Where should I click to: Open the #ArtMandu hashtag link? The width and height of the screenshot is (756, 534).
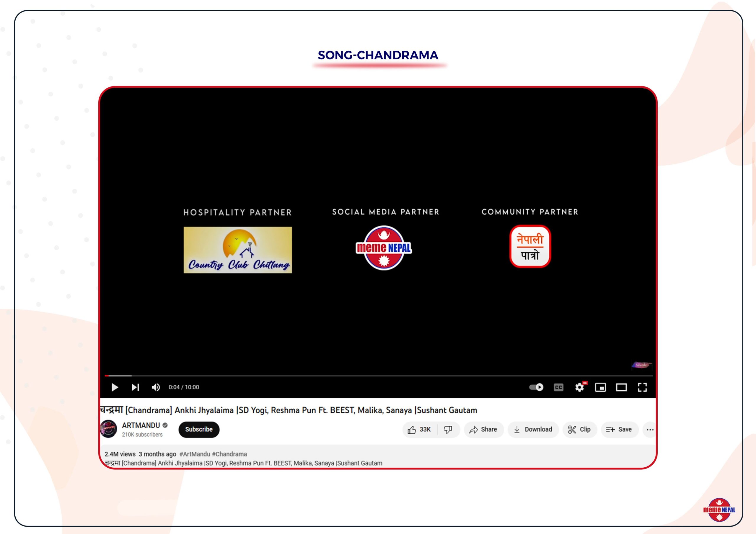(x=195, y=454)
